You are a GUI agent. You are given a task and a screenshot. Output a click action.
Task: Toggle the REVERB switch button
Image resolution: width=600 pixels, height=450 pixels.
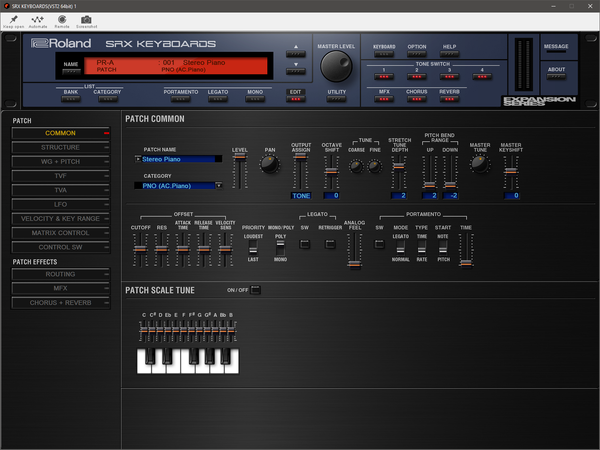click(x=449, y=99)
